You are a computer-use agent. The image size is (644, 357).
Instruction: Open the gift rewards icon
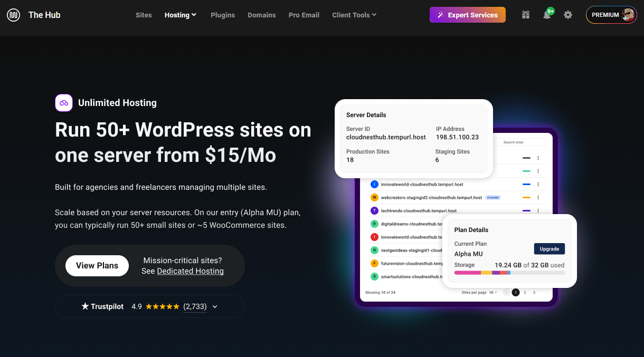coord(526,15)
